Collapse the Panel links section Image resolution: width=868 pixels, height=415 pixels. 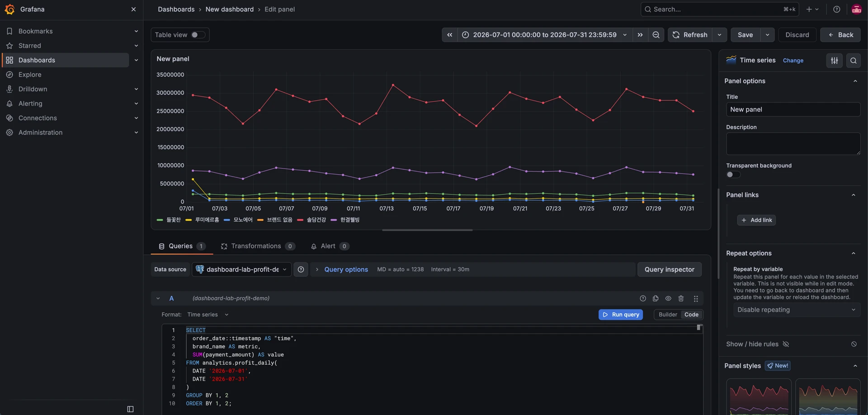(x=854, y=195)
